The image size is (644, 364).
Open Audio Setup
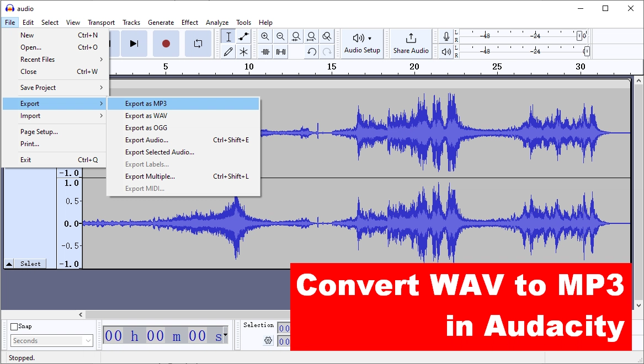[362, 44]
